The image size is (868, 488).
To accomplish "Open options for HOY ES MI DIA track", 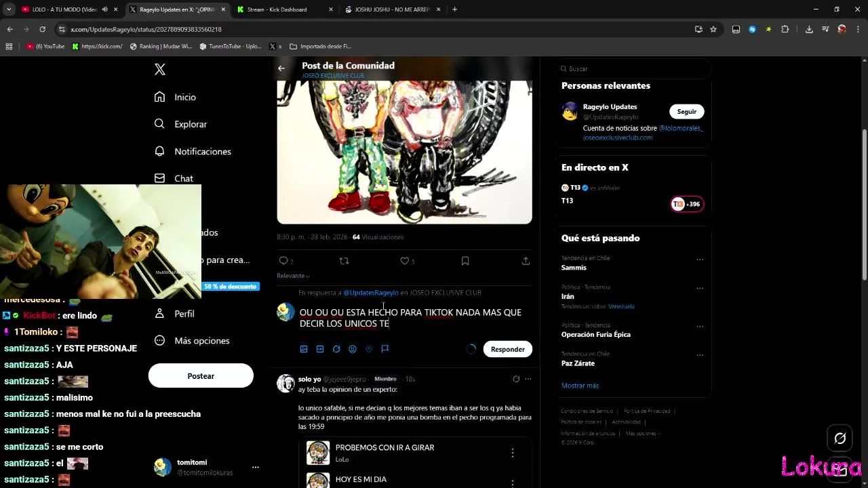I will click(x=513, y=483).
